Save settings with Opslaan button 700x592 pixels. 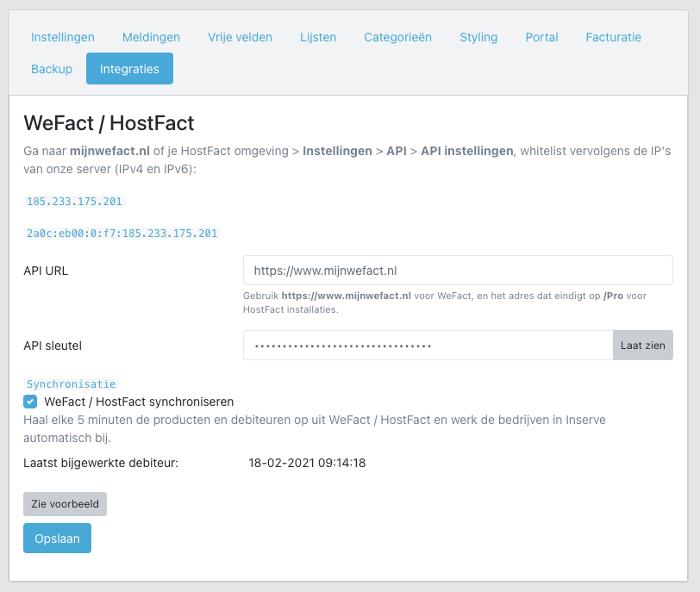[x=57, y=539]
